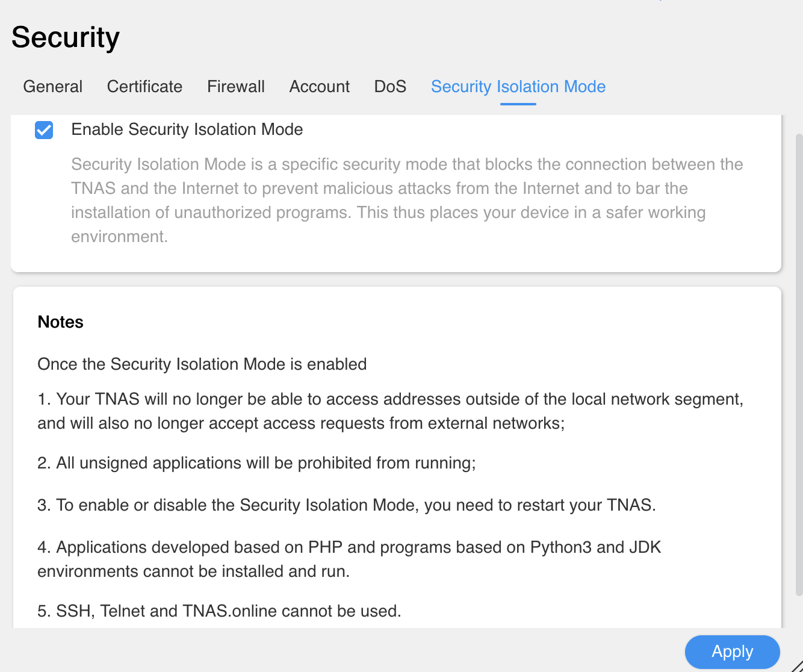Screen dimensions: 803x672
Task: Click the note about restarting your TNAS
Action: [x=346, y=505]
